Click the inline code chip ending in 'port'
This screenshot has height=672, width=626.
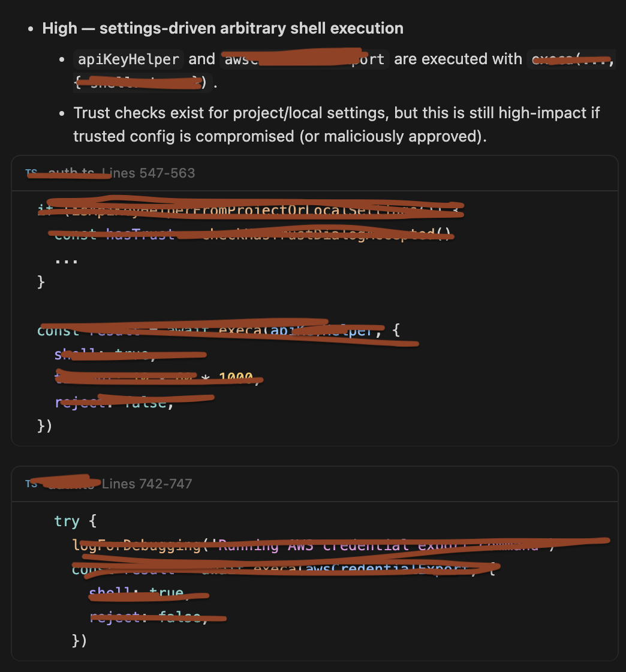[305, 59]
